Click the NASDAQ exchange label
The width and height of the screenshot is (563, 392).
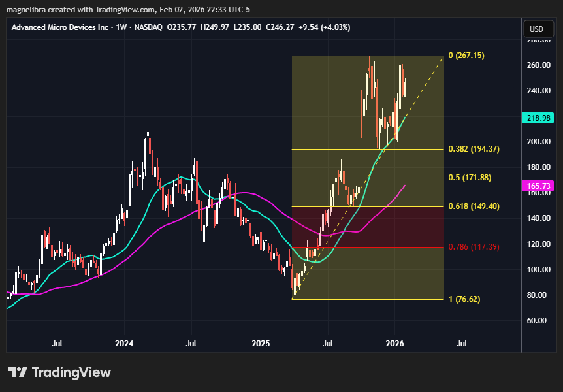click(148, 27)
